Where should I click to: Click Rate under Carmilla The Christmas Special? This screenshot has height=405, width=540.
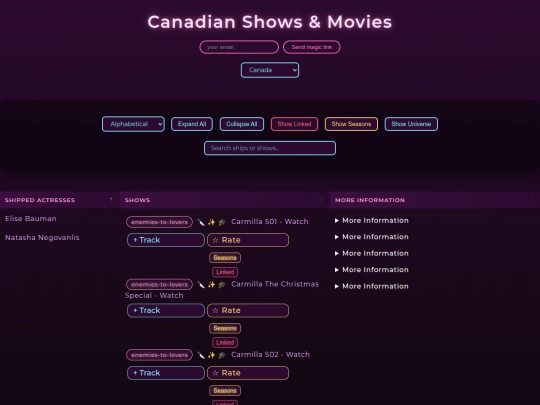(248, 310)
